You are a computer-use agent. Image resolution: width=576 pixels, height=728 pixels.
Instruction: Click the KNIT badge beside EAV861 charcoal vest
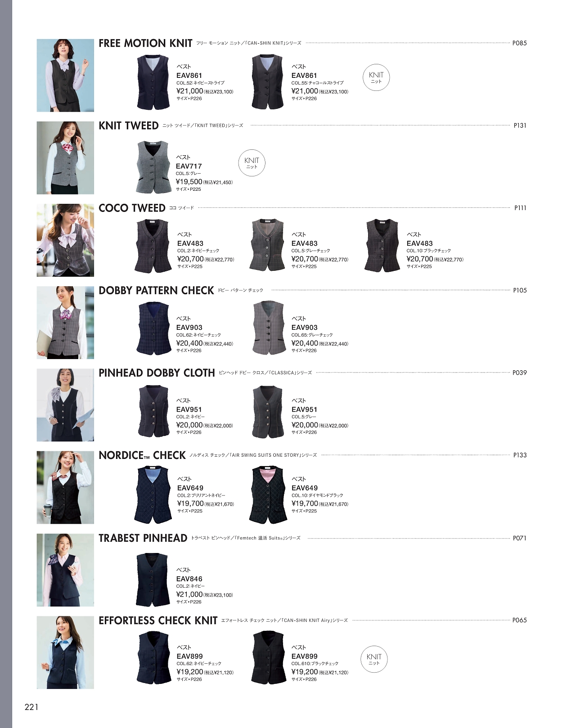pos(376,78)
